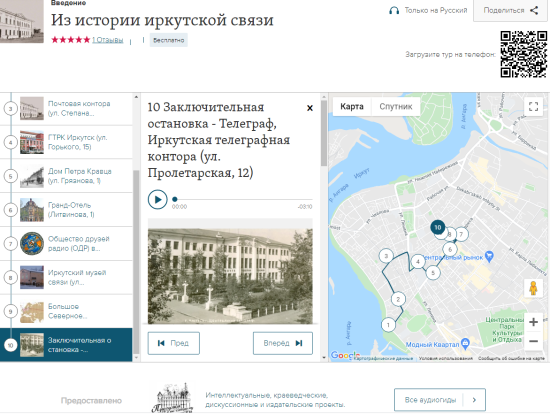
Task: Go to previous stop with Пред button
Action: (174, 343)
